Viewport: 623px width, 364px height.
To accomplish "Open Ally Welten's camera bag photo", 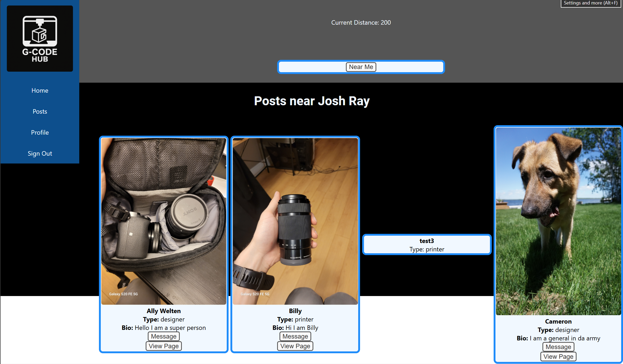I will point(163,221).
